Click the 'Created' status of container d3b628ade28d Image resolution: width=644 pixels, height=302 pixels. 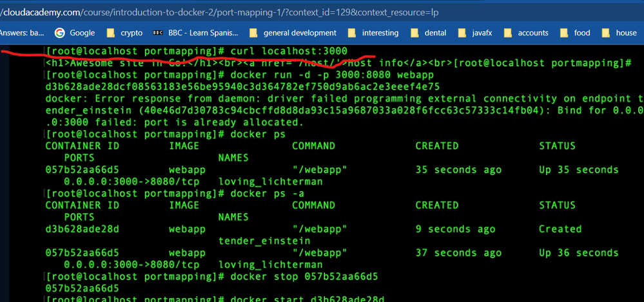coord(560,229)
